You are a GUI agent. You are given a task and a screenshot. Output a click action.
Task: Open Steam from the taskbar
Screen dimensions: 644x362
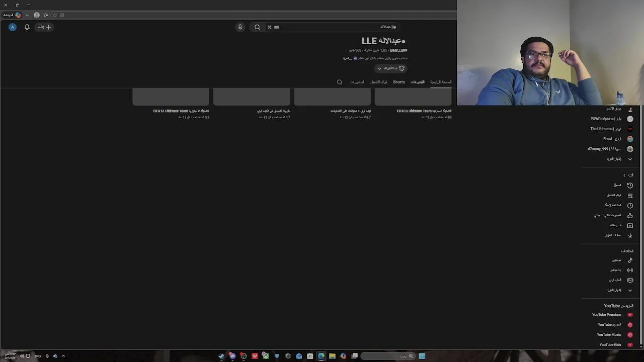point(221,356)
